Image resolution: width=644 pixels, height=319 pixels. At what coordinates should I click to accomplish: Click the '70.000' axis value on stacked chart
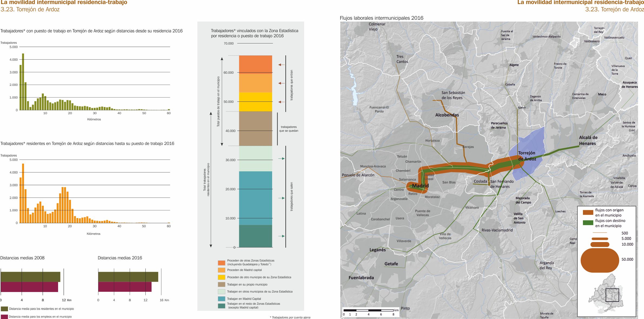[229, 43]
